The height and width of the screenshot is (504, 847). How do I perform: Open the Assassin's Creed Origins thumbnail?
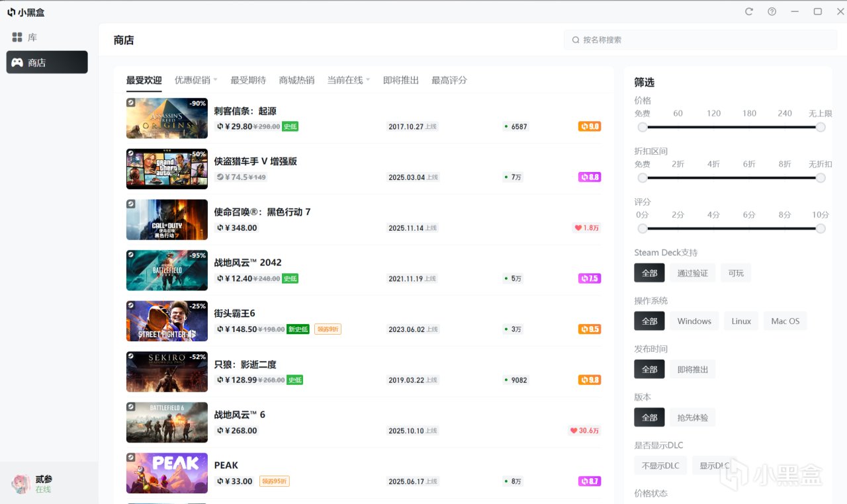167,118
